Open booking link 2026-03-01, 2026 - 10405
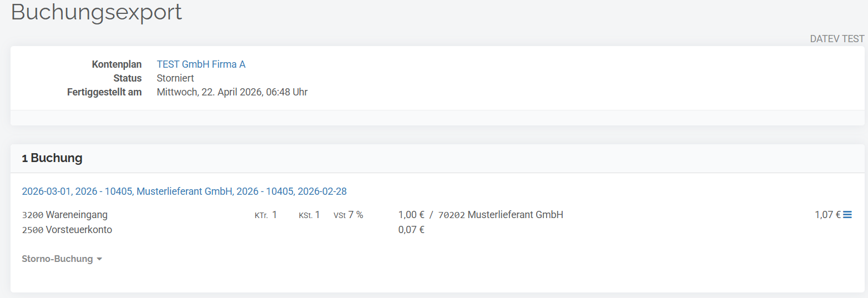 184,191
